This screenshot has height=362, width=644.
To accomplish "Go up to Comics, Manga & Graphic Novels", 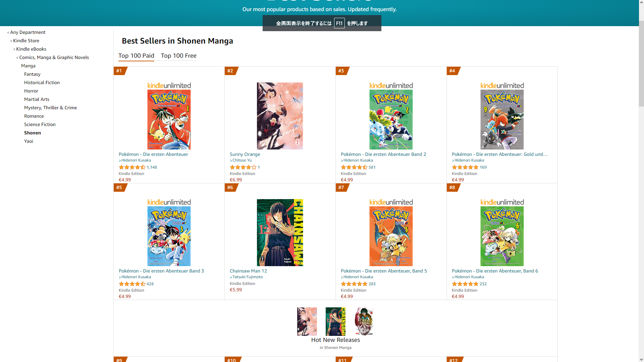I will (x=53, y=57).
